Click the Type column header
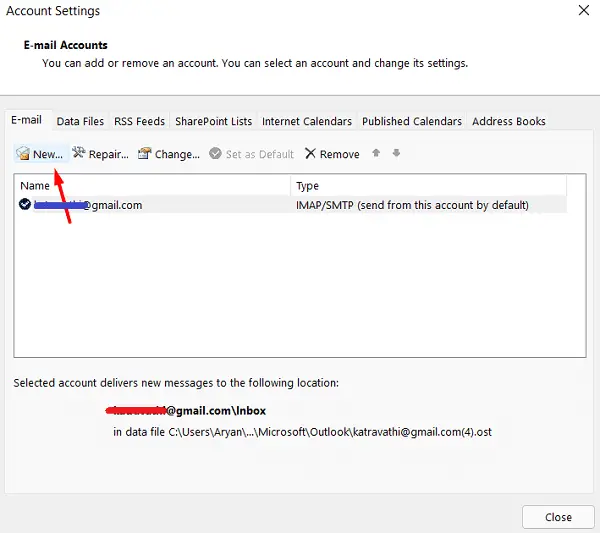Image resolution: width=600 pixels, height=533 pixels. click(430, 186)
